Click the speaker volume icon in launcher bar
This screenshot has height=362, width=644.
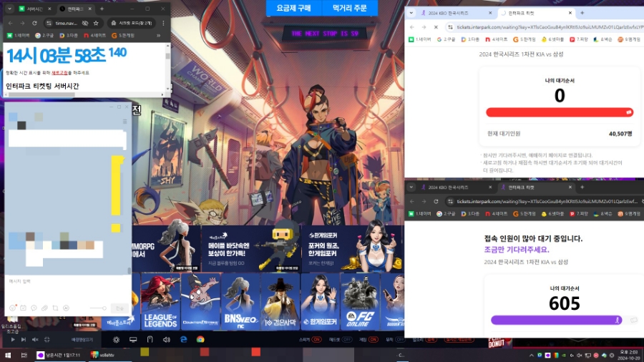click(166, 339)
